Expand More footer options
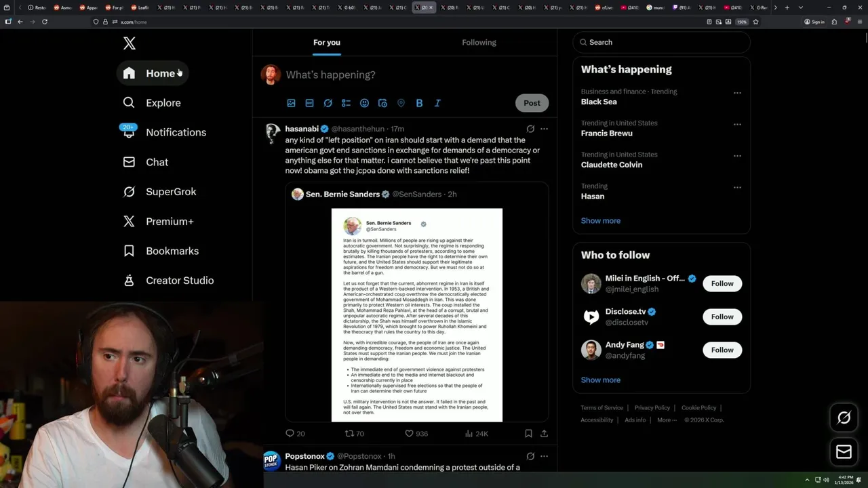Image resolution: width=868 pixels, height=488 pixels. tap(667, 420)
